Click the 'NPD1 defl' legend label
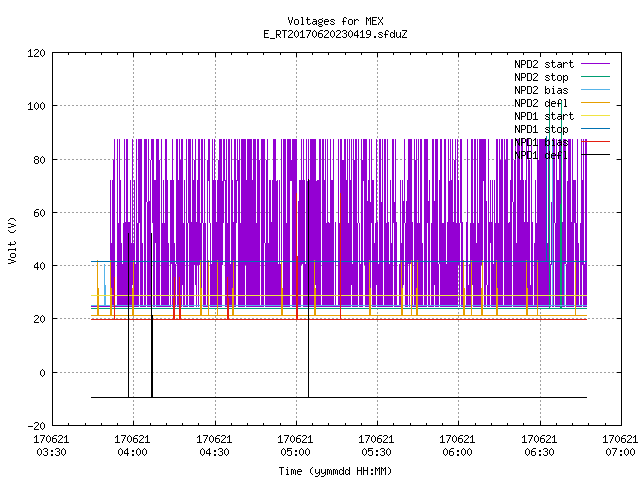Viewport: 640px width, 480px height. click(x=541, y=156)
